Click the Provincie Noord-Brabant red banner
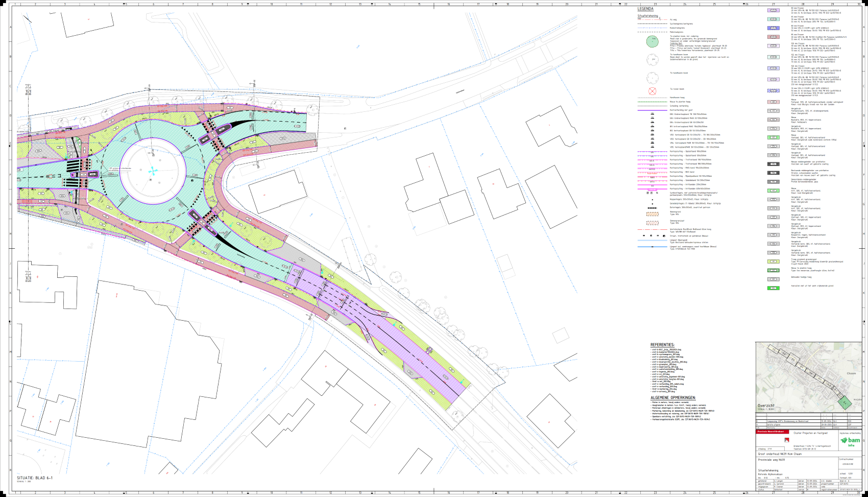Screen dimensions: 868x497 tap(773, 432)
